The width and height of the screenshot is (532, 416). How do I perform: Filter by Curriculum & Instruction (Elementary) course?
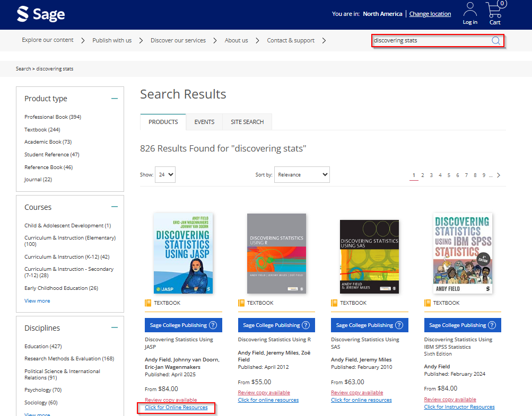pos(70,241)
